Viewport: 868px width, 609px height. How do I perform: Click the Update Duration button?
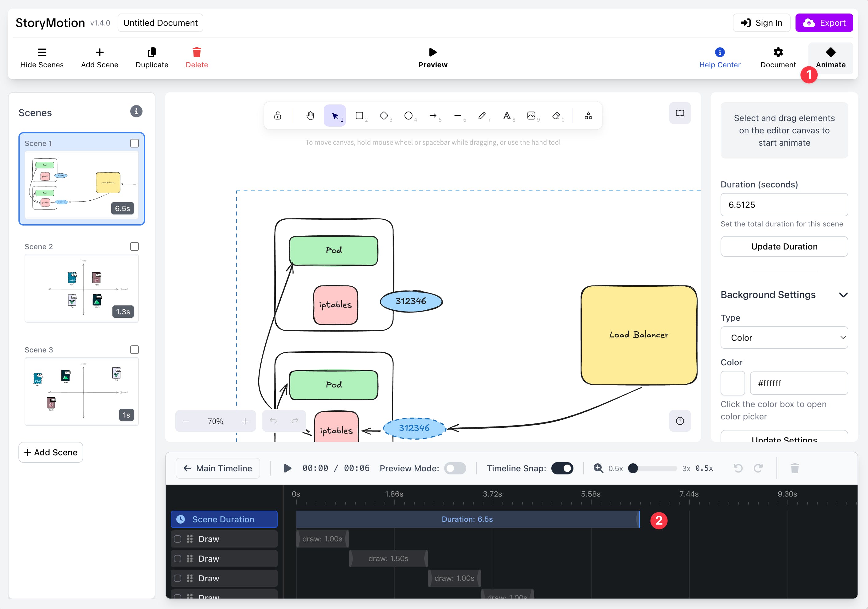[x=784, y=246]
